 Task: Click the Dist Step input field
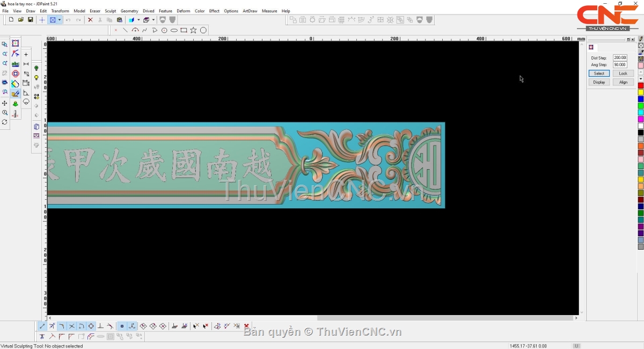620,57
